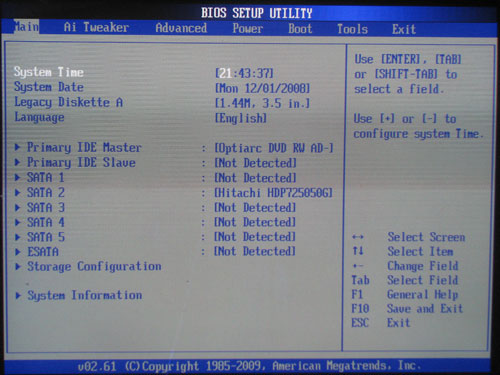Viewport: 500px width, 375px height.
Task: Click the 'configure system Time.' help text
Action: tap(418, 134)
